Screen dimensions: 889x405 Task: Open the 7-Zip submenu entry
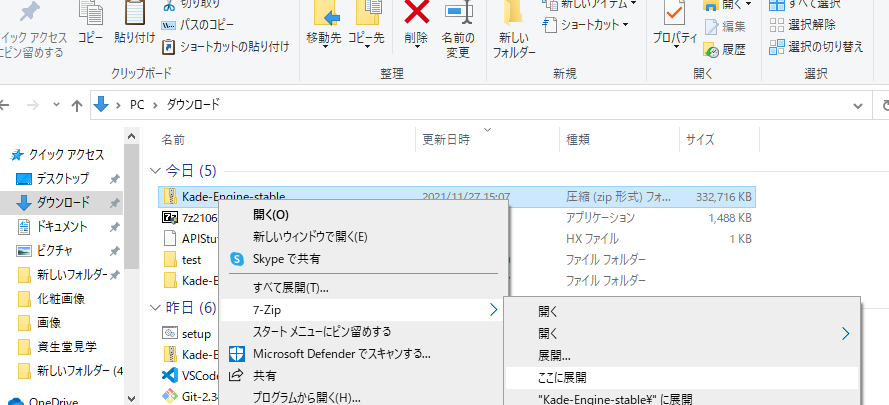[363, 310]
